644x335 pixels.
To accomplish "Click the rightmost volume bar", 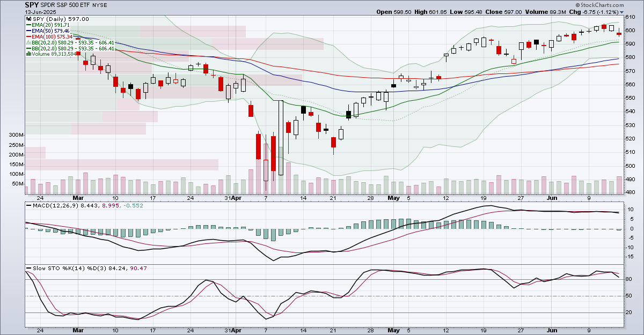I will click(x=619, y=185).
